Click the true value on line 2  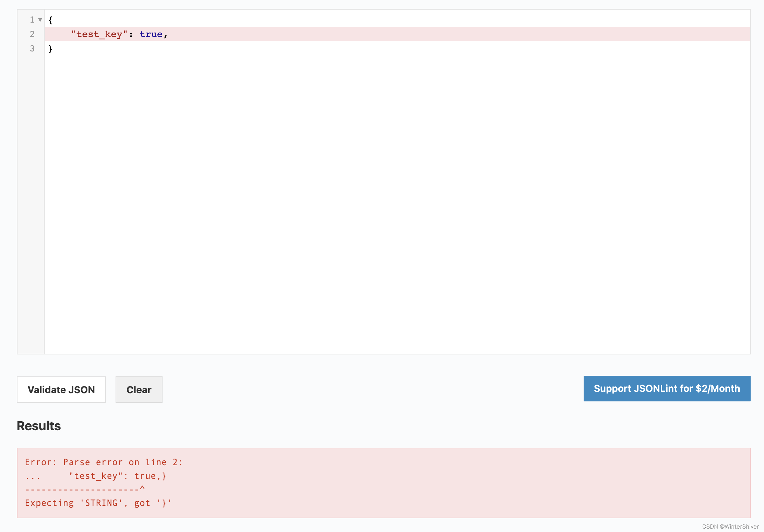pyautogui.click(x=151, y=34)
